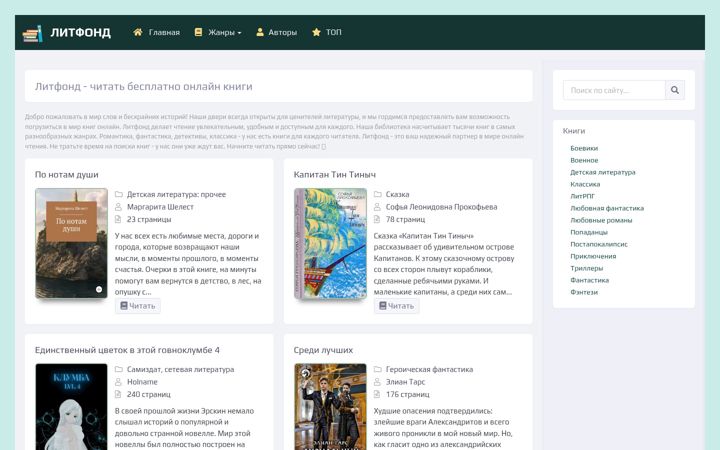
Task: Click the КЛУМБА book cover thumbnail
Action: click(x=71, y=407)
